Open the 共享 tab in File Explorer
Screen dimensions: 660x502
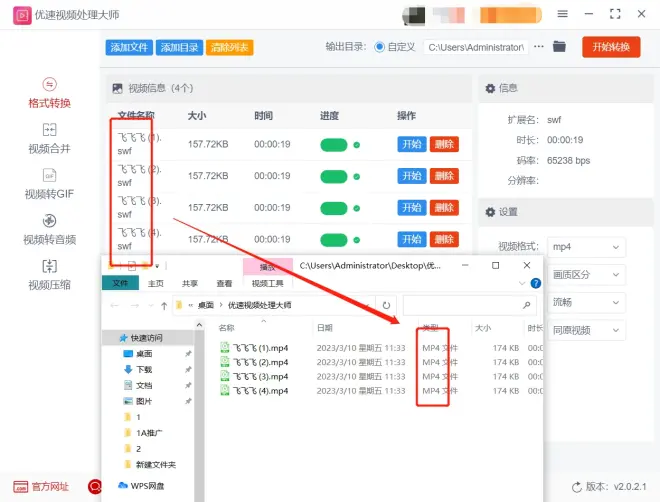pos(190,284)
